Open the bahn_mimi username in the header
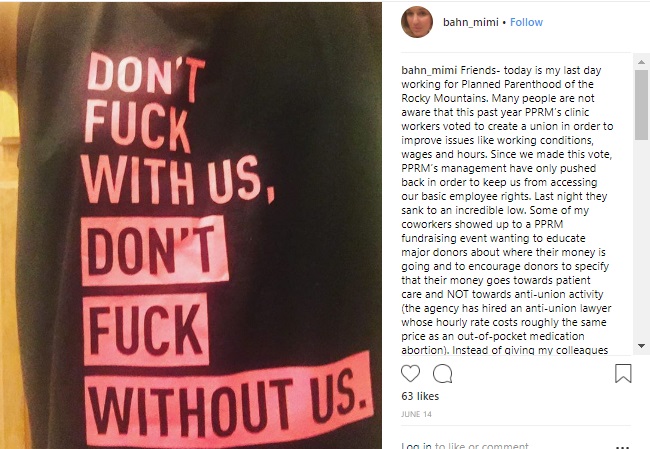The image size is (650, 449). tap(471, 22)
